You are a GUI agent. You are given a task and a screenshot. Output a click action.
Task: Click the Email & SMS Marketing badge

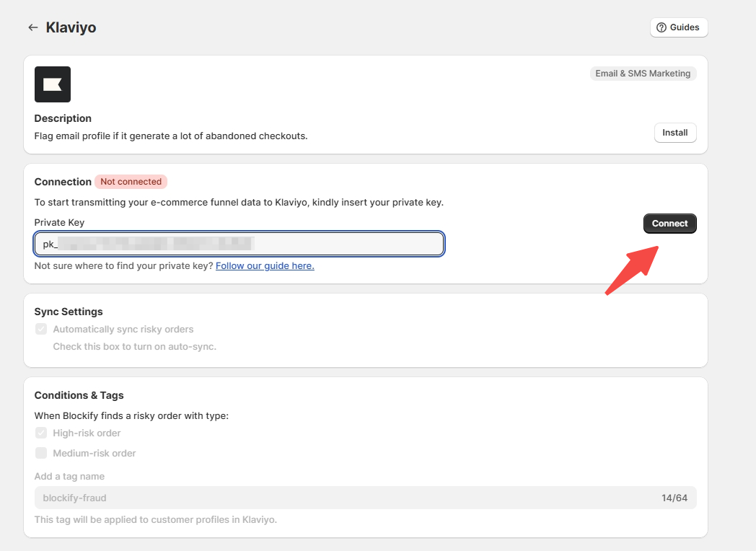pos(642,73)
